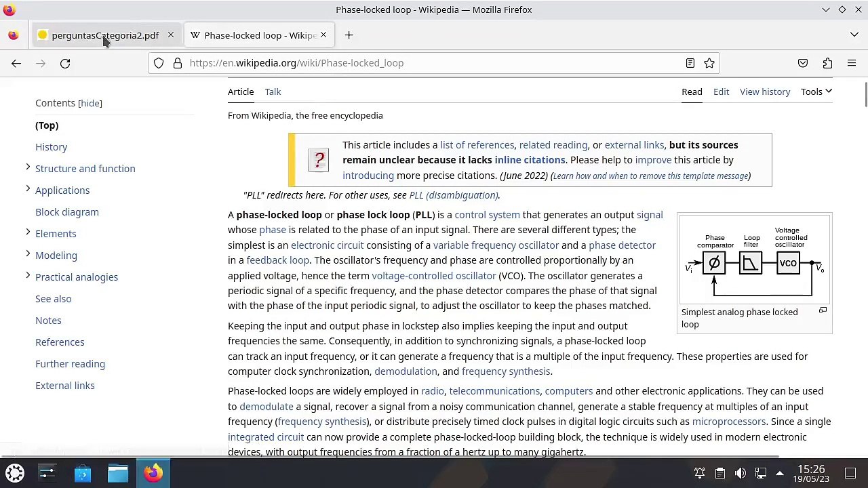Save to Pocket icon in toolbar
Image resolution: width=868 pixels, height=488 pixels.
coord(803,63)
